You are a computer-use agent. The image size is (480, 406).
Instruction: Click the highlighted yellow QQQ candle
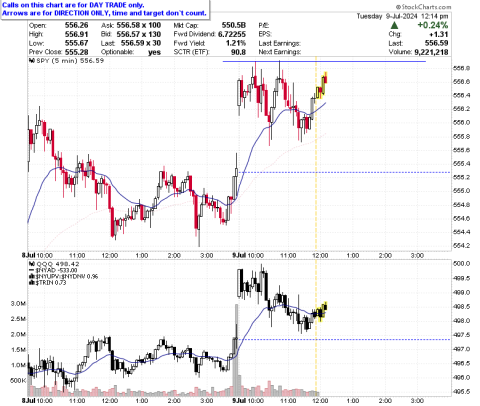321,312
